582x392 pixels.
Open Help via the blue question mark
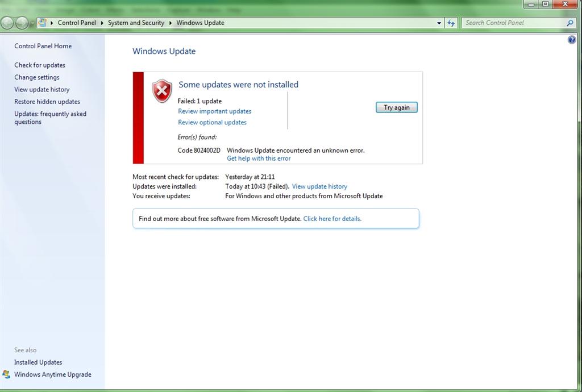pos(572,40)
